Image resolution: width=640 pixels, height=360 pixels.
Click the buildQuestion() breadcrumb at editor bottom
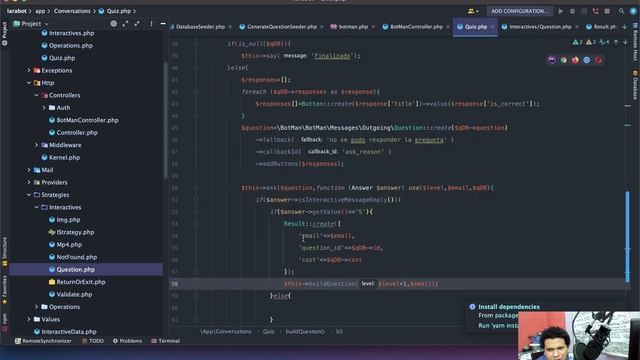[x=305, y=331]
